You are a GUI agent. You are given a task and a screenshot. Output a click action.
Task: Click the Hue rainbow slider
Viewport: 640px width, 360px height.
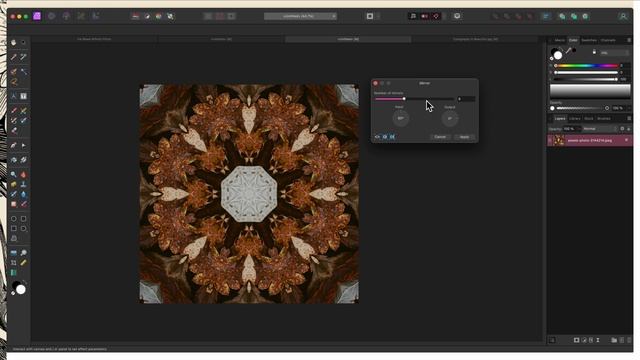coord(587,66)
